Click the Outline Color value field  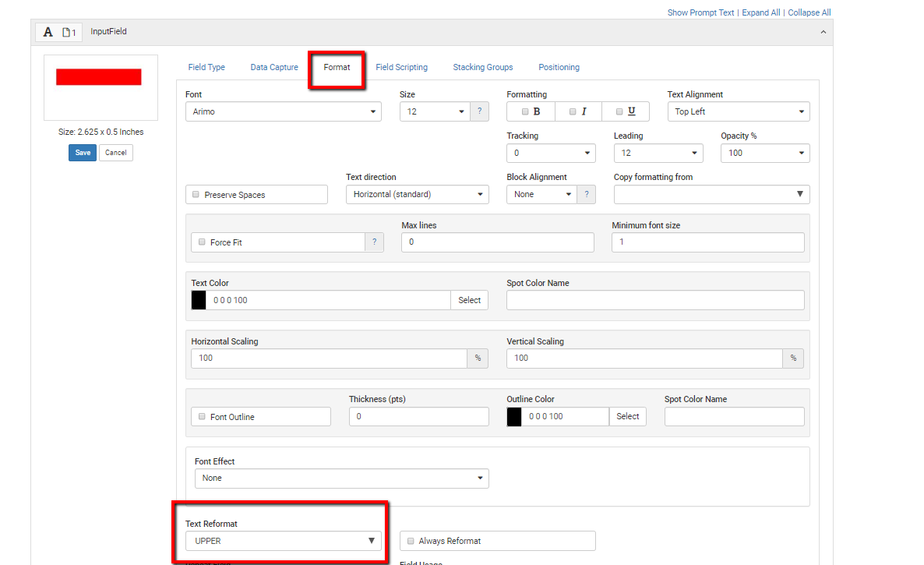tap(565, 416)
